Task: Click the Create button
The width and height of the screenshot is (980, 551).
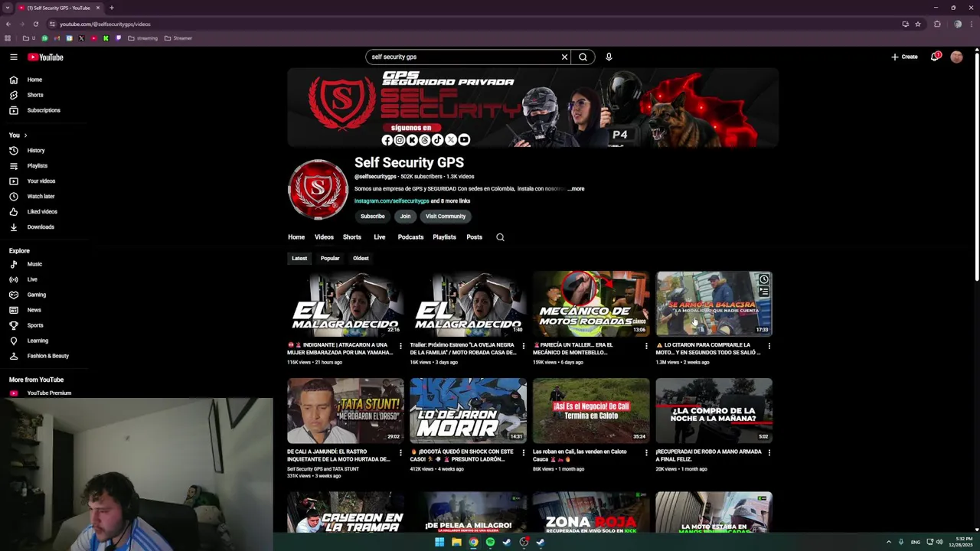Action: [904, 57]
